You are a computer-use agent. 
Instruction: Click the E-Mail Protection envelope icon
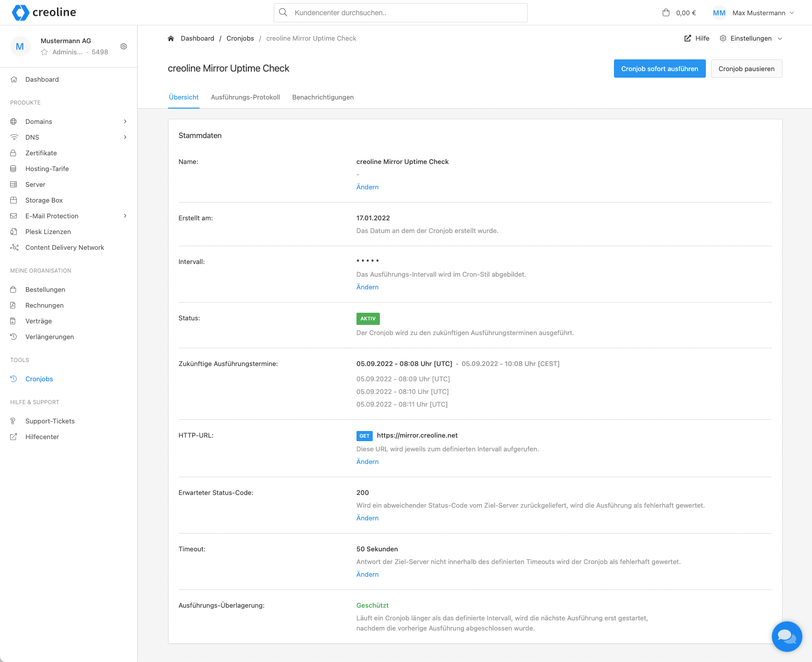pyautogui.click(x=14, y=216)
